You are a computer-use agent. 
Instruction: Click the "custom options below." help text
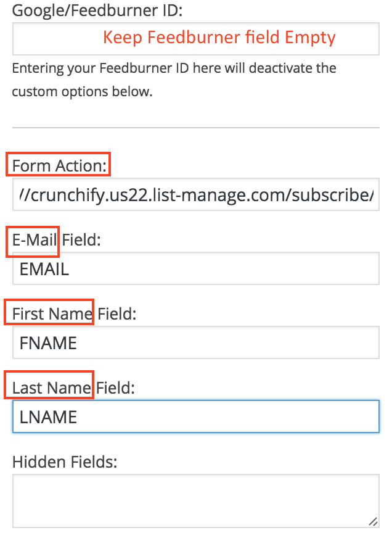(x=81, y=92)
